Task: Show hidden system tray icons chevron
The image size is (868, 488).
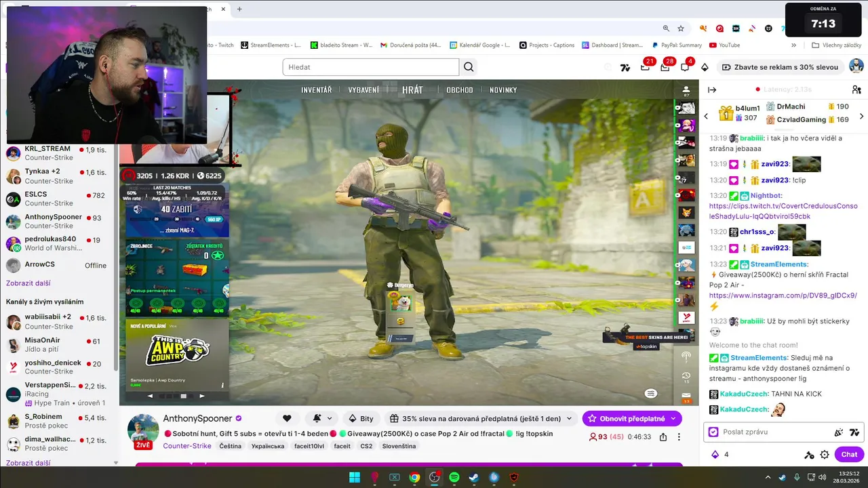Action: click(x=766, y=477)
